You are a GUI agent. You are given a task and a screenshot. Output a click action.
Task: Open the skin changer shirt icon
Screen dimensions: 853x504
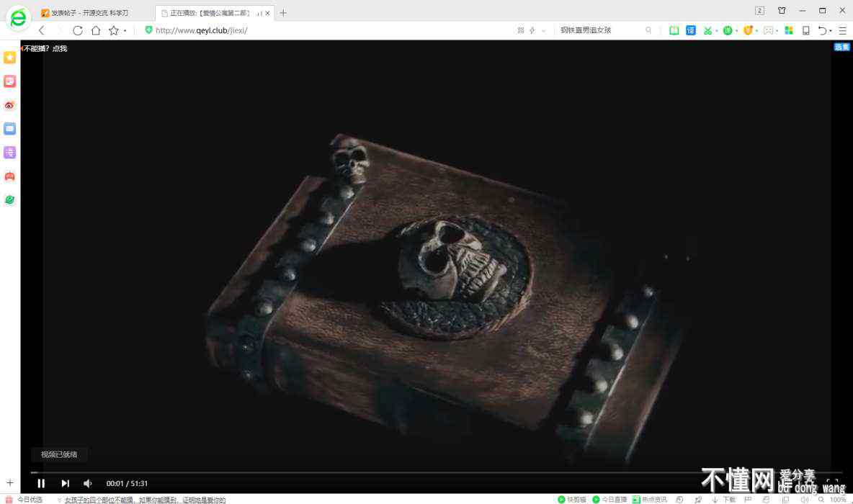click(782, 11)
